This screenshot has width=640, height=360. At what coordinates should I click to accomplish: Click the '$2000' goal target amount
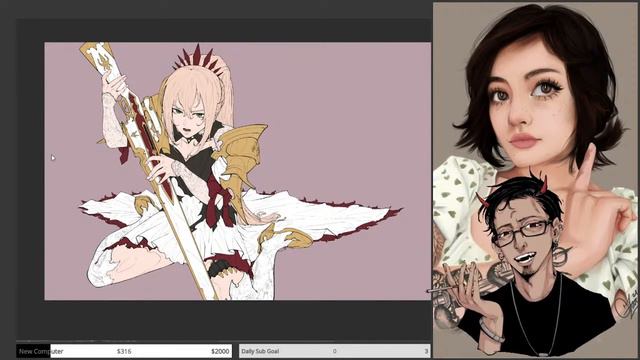[220, 351]
